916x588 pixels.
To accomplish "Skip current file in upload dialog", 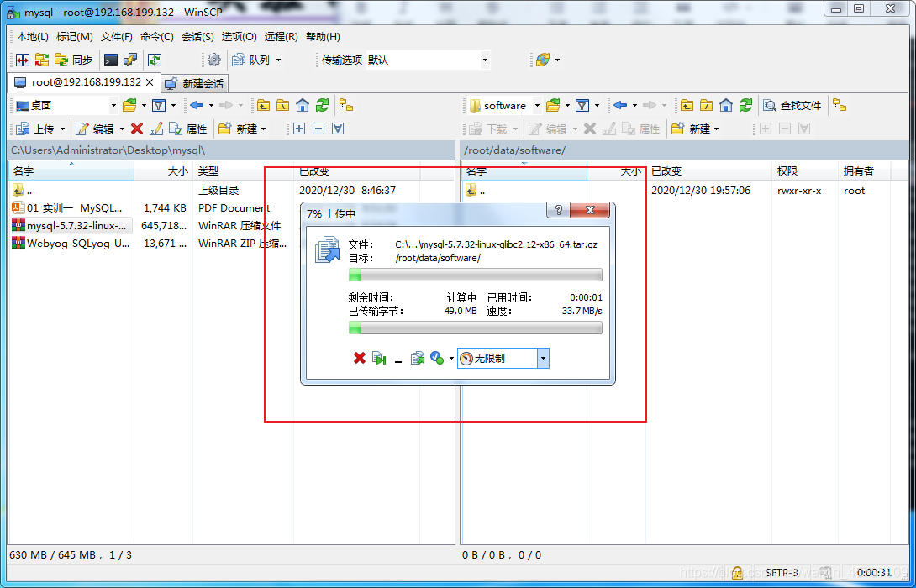I will pyautogui.click(x=379, y=358).
